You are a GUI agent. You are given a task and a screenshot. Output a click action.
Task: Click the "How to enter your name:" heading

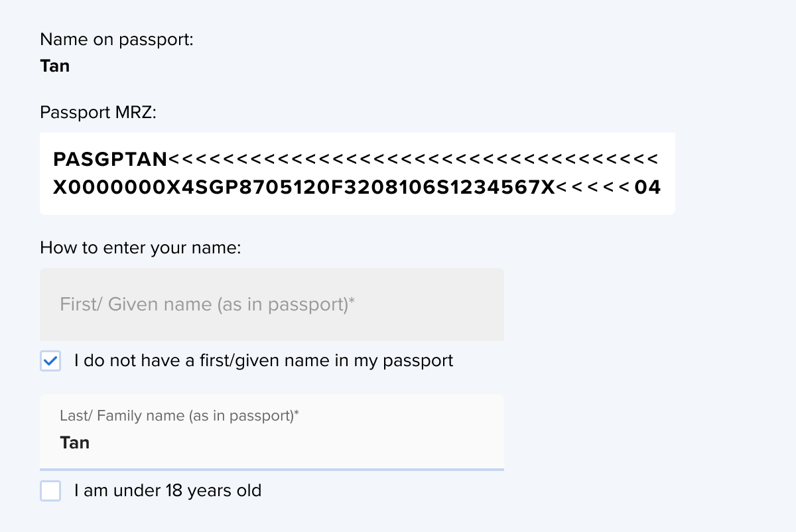(140, 248)
